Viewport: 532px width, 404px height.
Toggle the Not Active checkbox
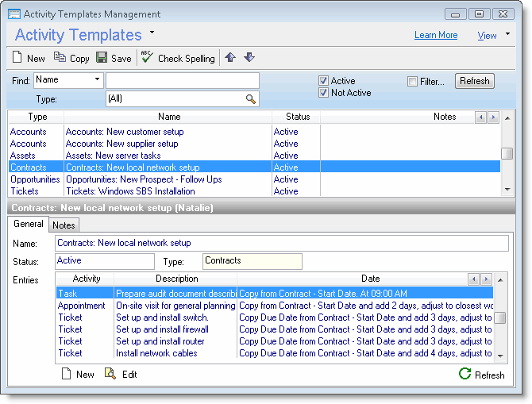coord(324,93)
